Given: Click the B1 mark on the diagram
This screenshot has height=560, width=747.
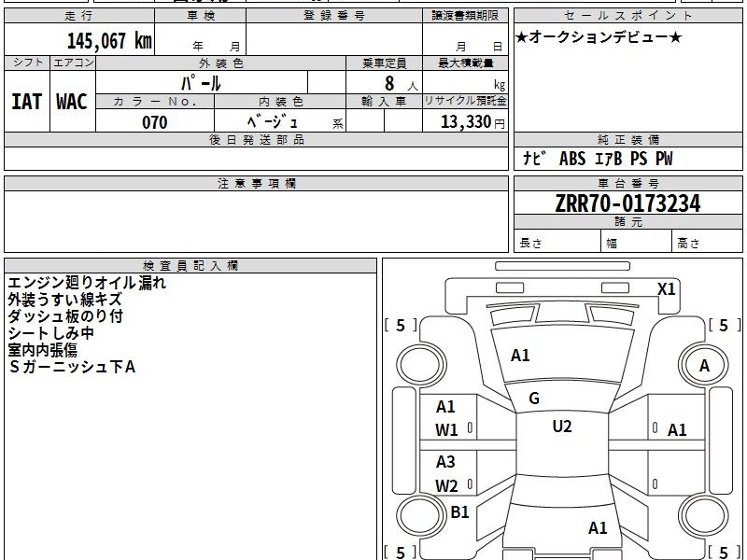Looking at the screenshot, I should 459,511.
